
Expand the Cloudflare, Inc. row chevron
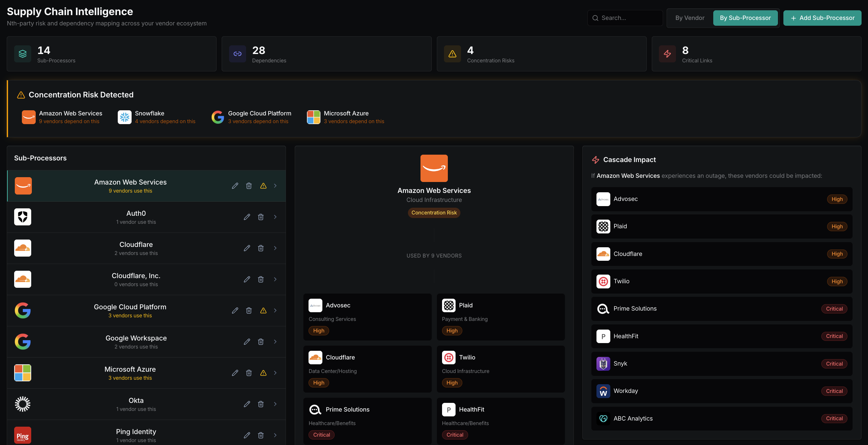click(x=275, y=279)
